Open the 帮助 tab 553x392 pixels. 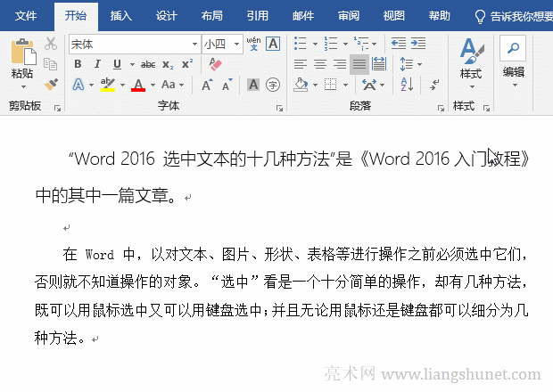(x=440, y=16)
